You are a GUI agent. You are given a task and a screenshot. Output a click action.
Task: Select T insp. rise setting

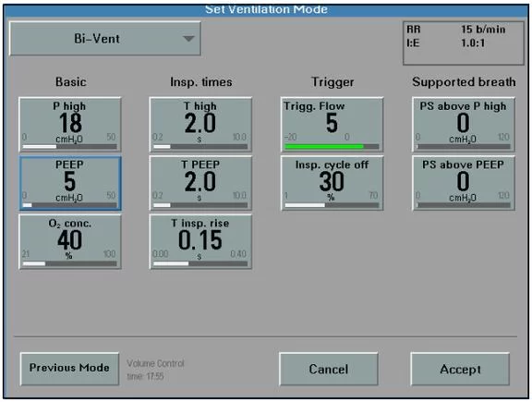click(200, 241)
